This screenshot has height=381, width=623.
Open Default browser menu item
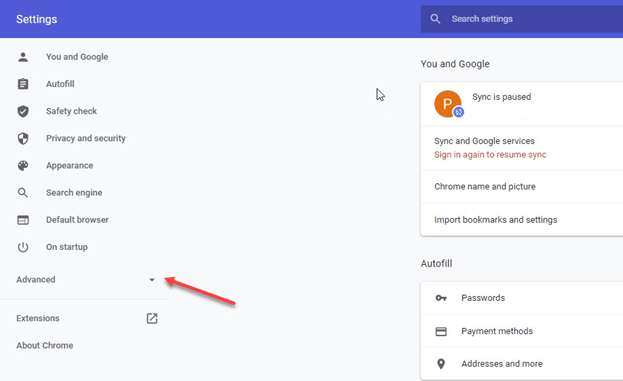[77, 220]
